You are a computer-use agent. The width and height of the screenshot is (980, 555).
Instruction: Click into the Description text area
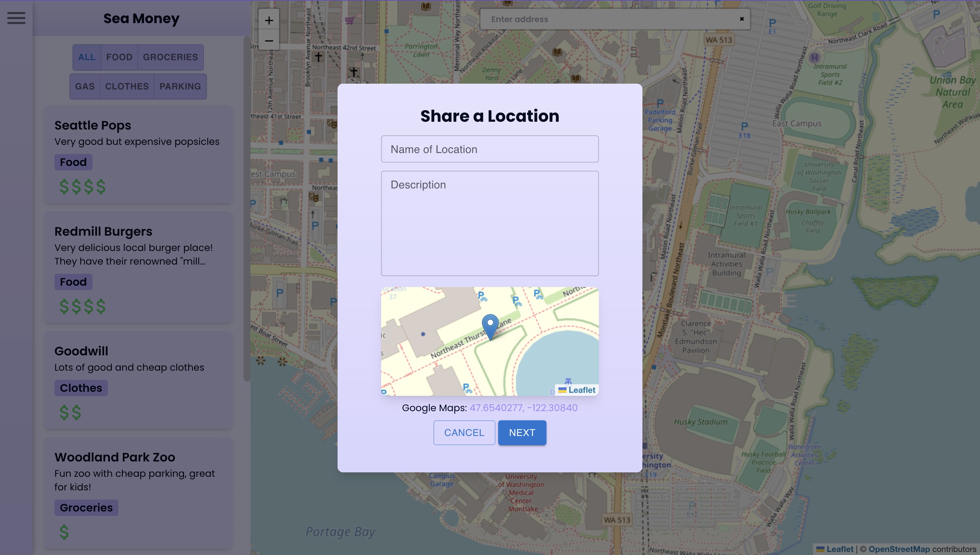490,223
